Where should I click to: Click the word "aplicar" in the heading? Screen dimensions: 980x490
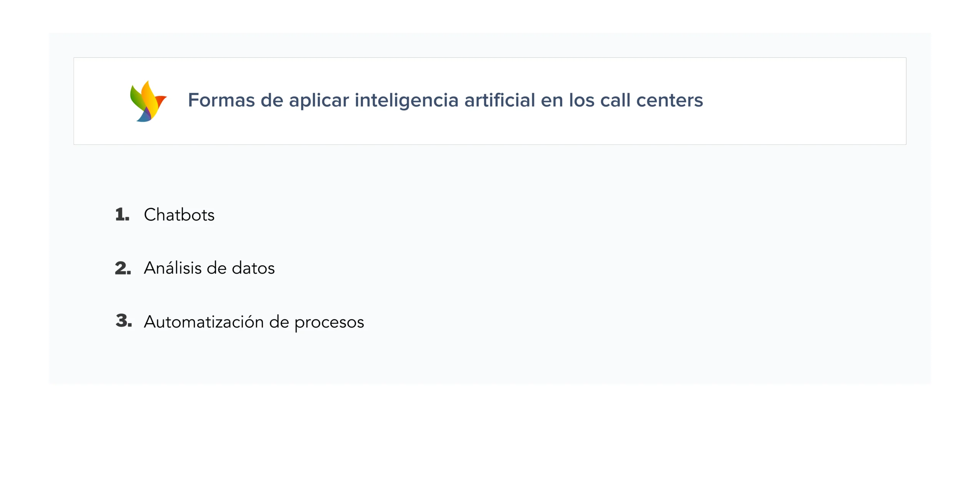point(319,101)
